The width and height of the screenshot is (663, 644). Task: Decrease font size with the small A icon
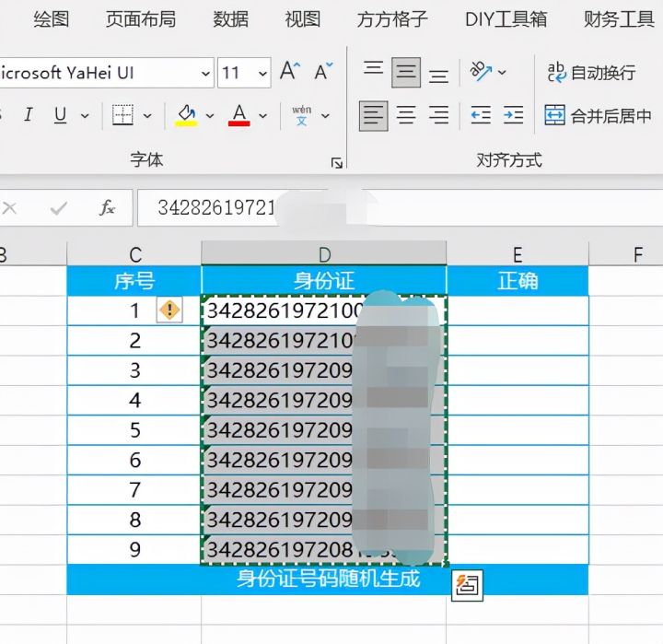click(323, 71)
